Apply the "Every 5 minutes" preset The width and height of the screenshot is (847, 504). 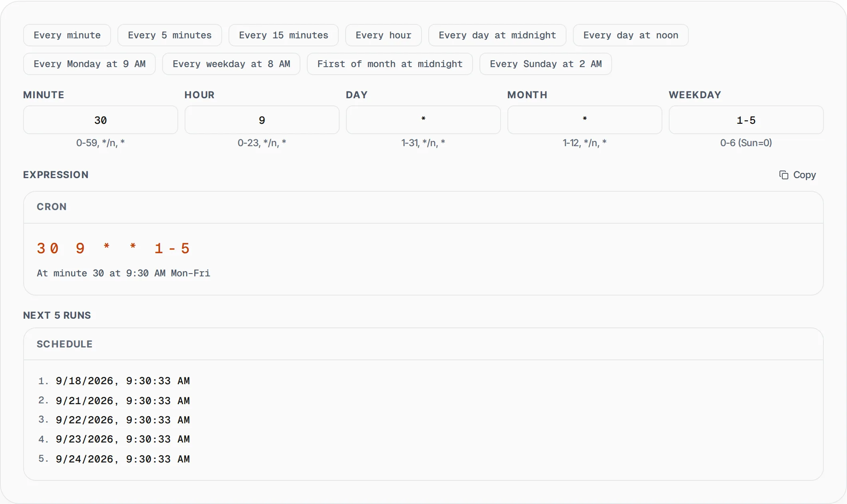point(170,35)
